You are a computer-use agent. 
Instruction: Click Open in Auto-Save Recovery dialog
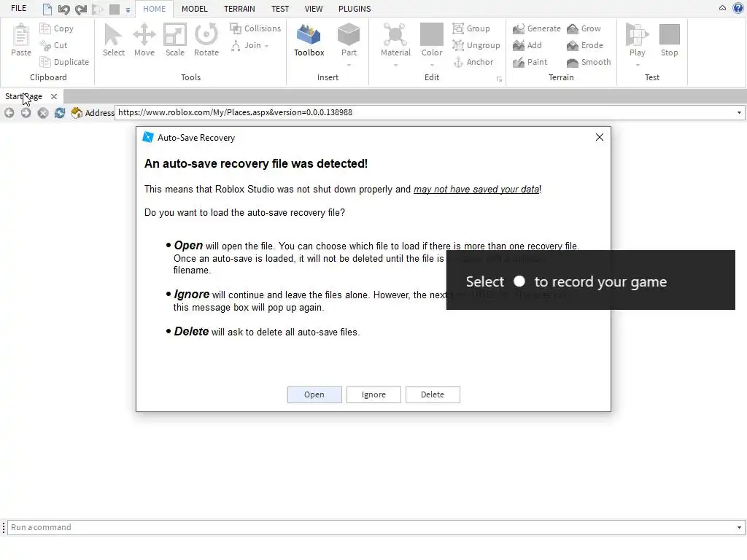314,394
